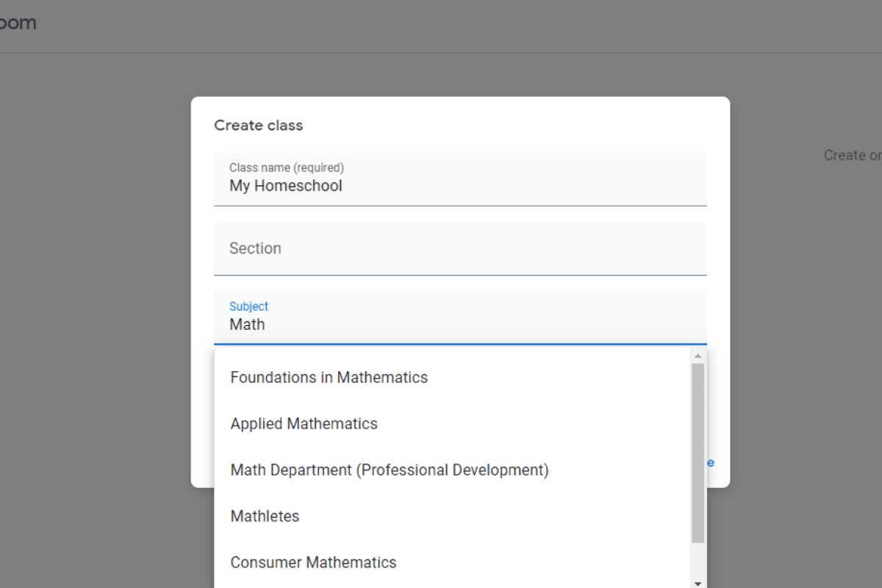
Task: Pick "Mathletes" from the subject list
Action: 265,516
